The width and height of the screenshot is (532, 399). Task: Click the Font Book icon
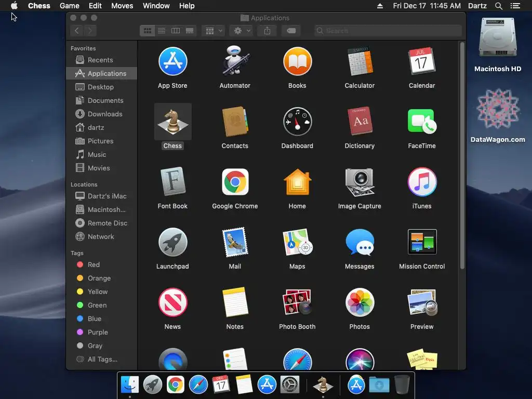click(172, 181)
